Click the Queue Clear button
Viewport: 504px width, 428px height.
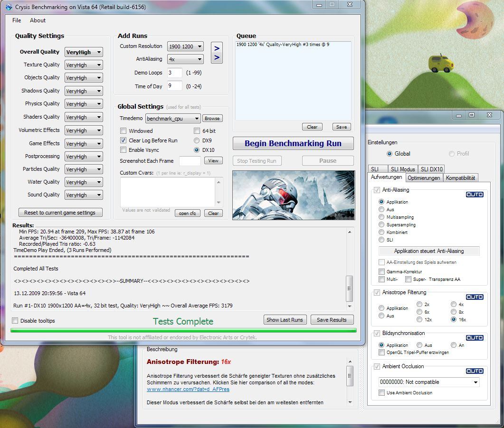(312, 127)
